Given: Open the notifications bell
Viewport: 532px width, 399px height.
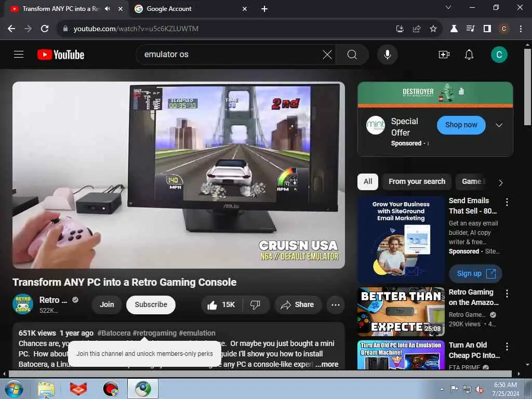Looking at the screenshot, I should point(469,55).
